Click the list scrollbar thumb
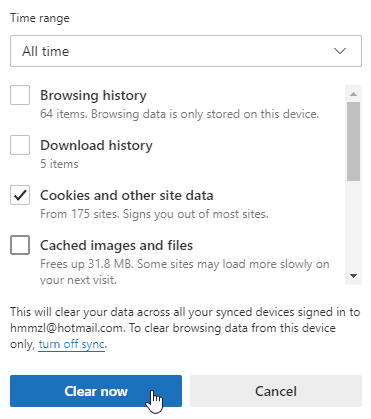 coord(354,141)
